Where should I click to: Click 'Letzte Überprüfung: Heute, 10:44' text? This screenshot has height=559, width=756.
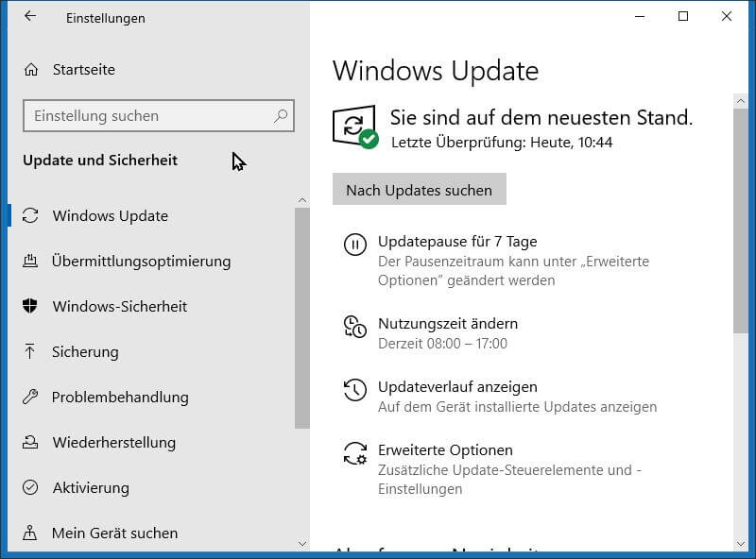pyautogui.click(x=502, y=143)
